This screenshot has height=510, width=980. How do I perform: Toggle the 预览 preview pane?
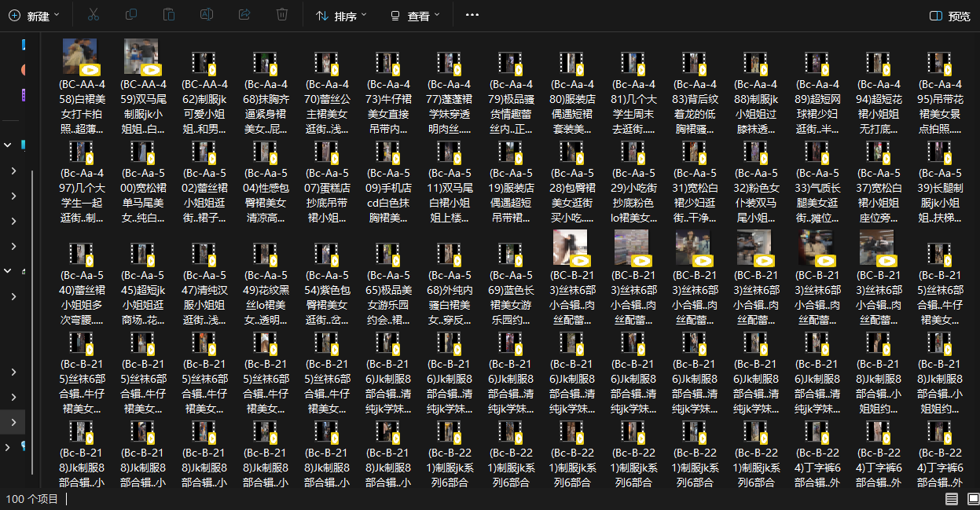pos(949,16)
